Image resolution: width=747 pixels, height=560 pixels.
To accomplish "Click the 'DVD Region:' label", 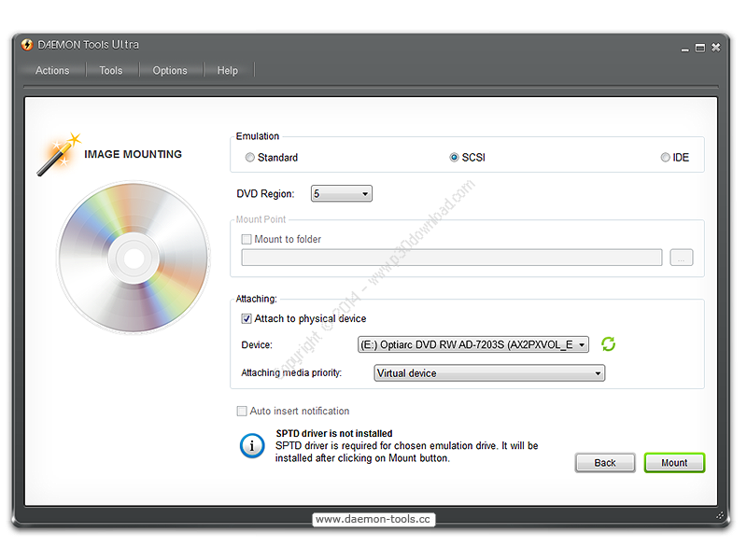I will coord(265,194).
